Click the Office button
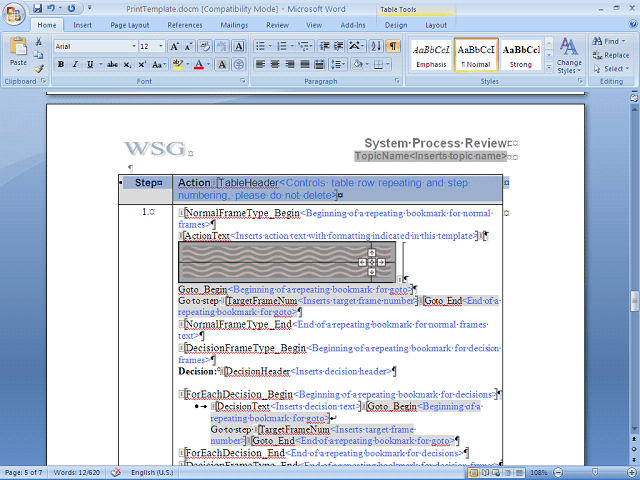 [13, 14]
